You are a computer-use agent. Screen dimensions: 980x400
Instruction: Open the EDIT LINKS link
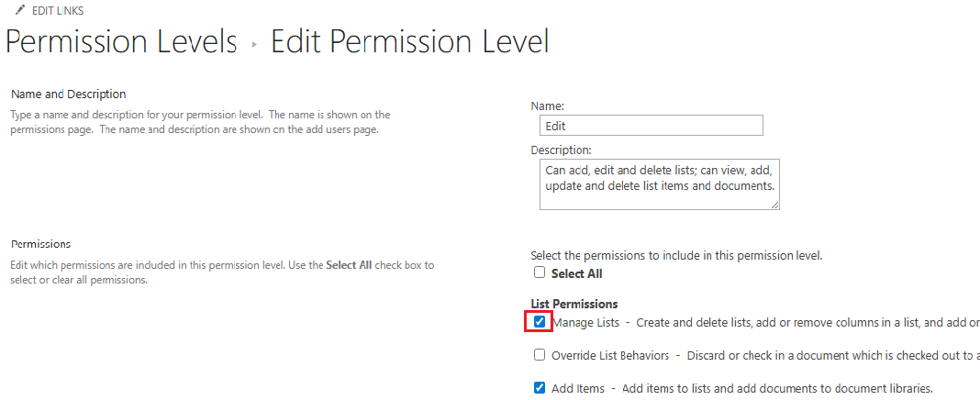[57, 11]
